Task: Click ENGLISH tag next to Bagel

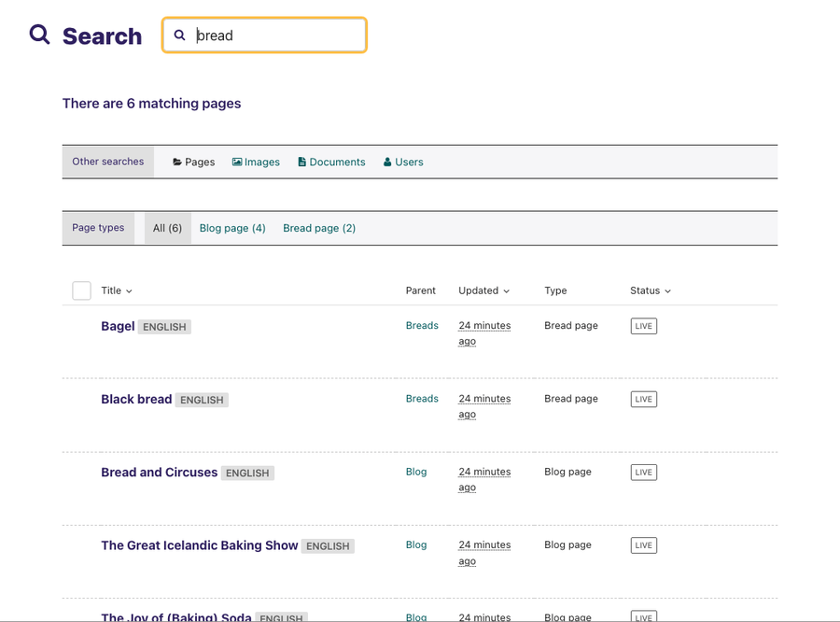Action: point(164,327)
